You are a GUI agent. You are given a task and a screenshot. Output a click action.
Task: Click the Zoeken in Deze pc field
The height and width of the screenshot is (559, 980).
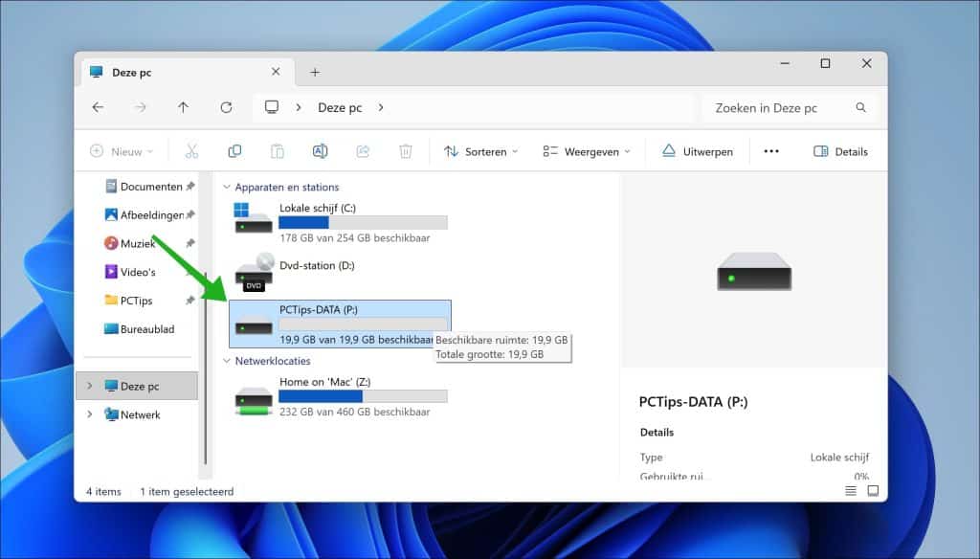780,108
